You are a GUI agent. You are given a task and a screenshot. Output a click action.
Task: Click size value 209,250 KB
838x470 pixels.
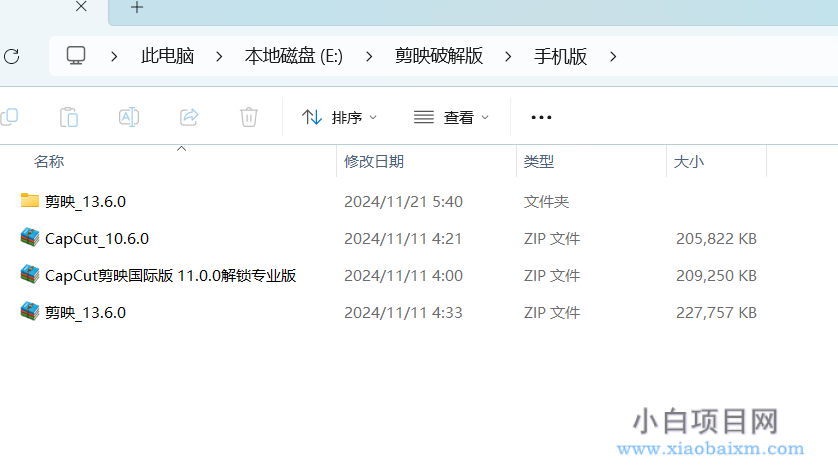(716, 275)
